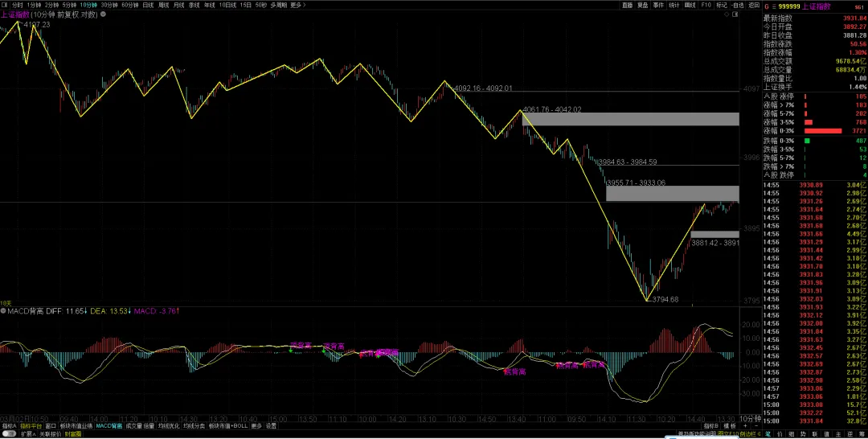Screen dimensions: 868x439
Task: Click the 跌幅 0-3% distribution bar
Action: coord(807,141)
